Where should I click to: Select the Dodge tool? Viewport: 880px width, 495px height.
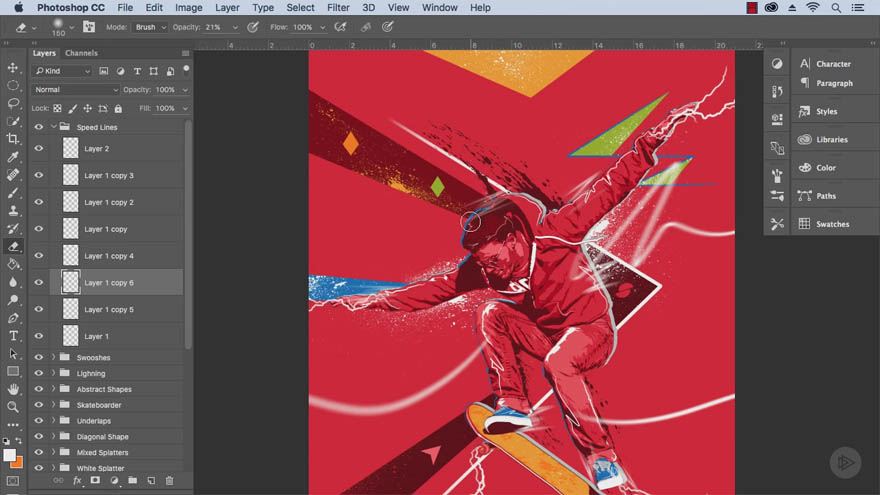pyautogui.click(x=13, y=300)
